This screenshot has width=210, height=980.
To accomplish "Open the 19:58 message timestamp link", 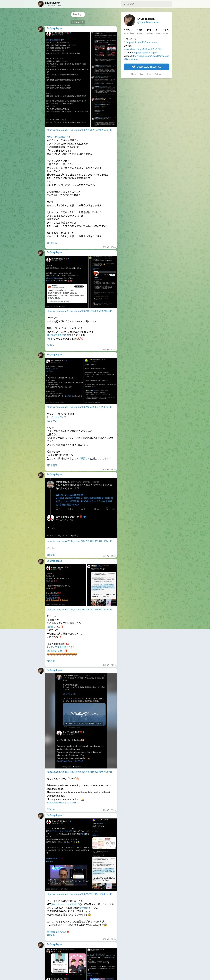I will click(x=113, y=469).
